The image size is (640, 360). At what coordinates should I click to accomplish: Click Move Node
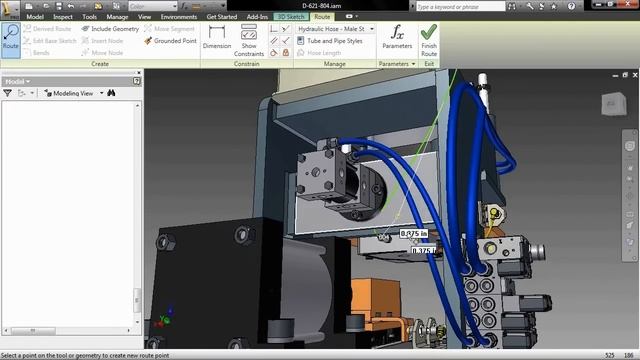point(102,53)
